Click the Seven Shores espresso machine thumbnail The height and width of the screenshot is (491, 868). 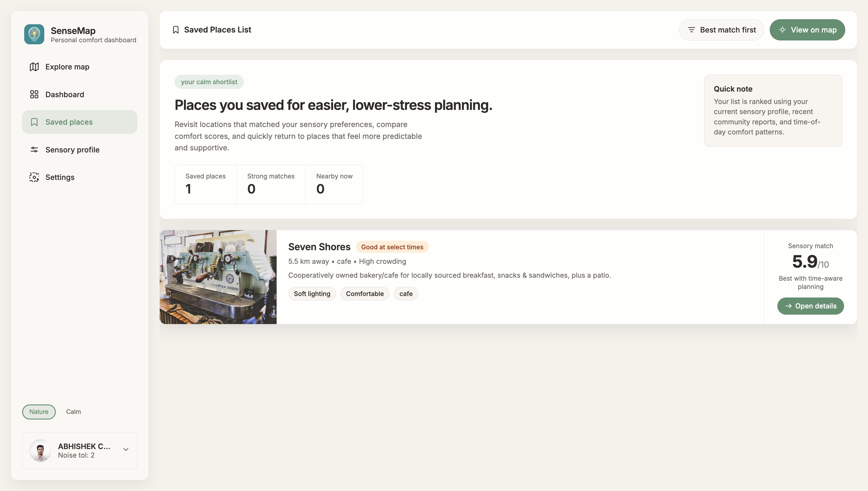coord(218,277)
